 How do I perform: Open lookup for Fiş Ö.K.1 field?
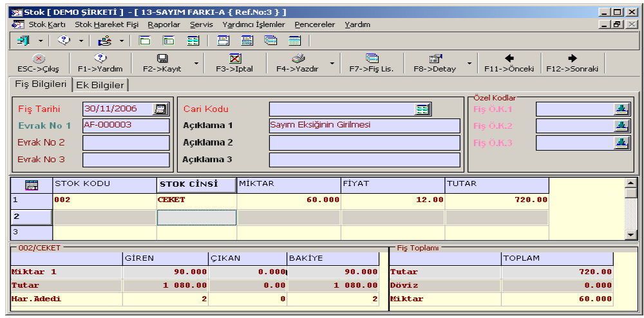(x=621, y=109)
